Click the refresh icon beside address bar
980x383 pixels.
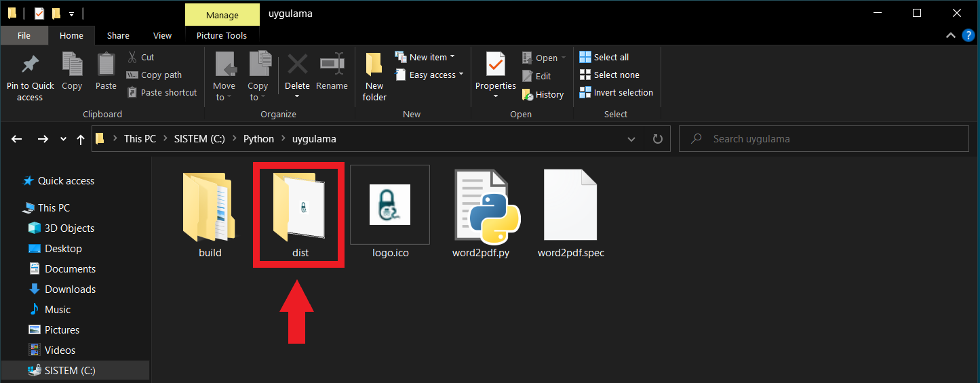point(657,139)
